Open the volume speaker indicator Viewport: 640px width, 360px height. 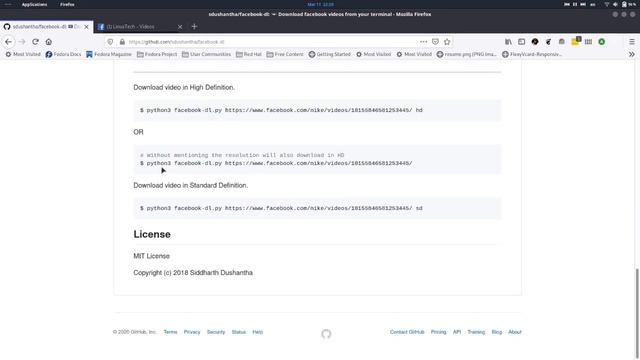coord(615,4)
